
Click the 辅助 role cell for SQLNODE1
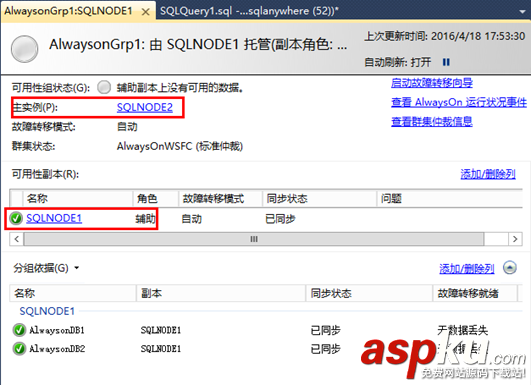coord(145,219)
